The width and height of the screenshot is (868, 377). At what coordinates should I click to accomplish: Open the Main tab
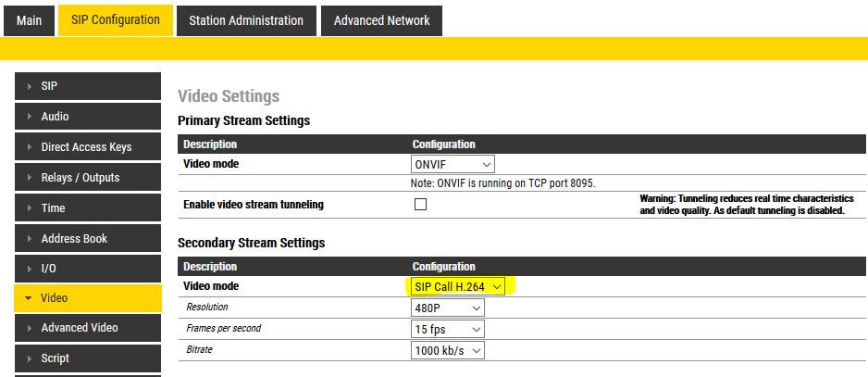tap(29, 20)
